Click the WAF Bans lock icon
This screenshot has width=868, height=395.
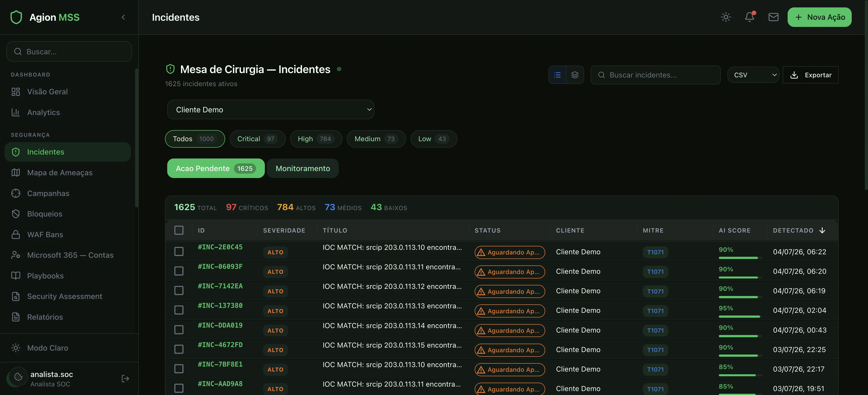pyautogui.click(x=16, y=235)
